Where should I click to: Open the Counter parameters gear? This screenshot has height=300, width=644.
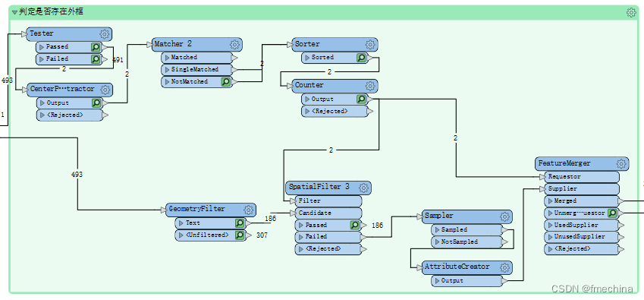[370, 86]
